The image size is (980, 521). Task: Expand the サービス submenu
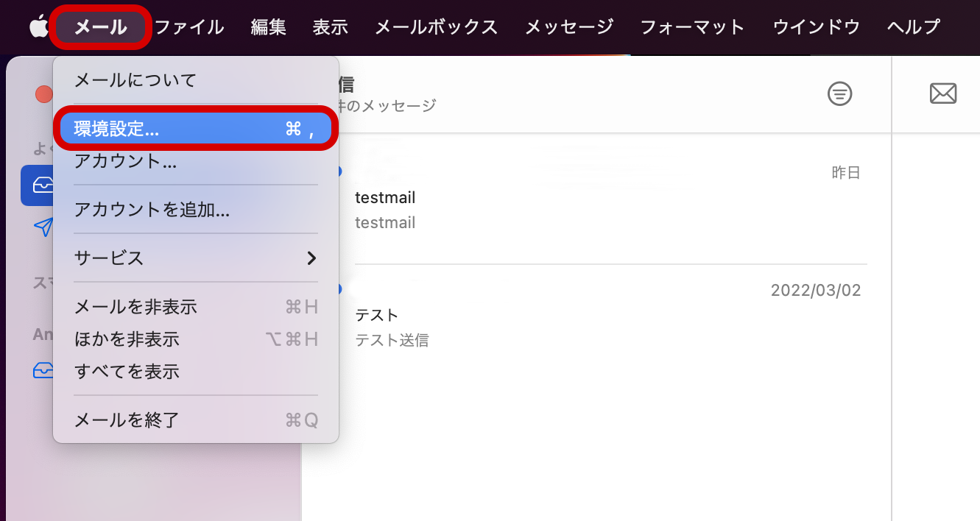coord(195,258)
